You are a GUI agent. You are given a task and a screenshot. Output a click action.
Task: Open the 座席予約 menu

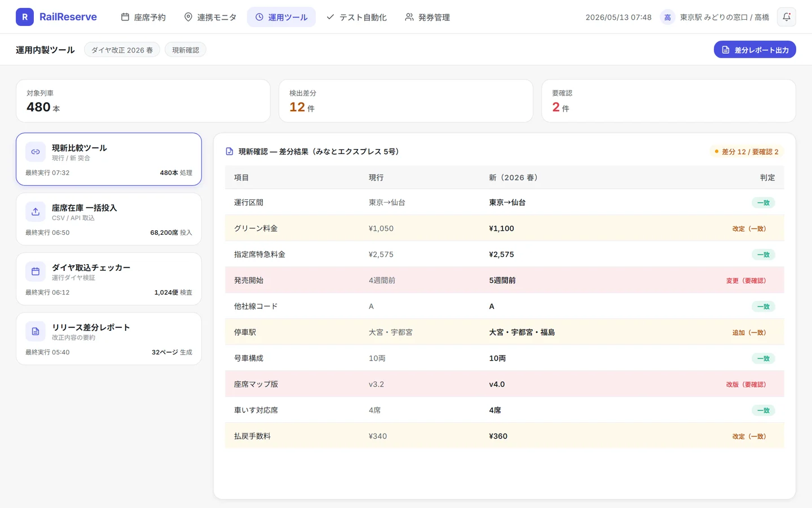[143, 17]
